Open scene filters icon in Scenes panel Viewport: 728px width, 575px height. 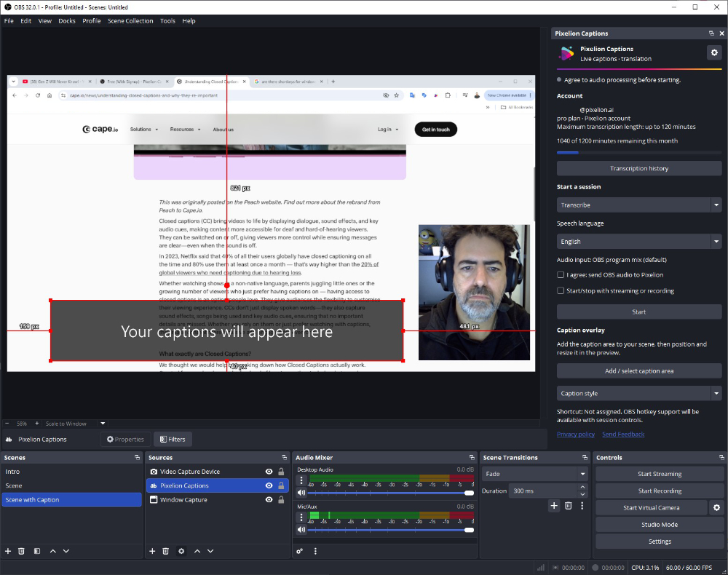tap(37, 551)
